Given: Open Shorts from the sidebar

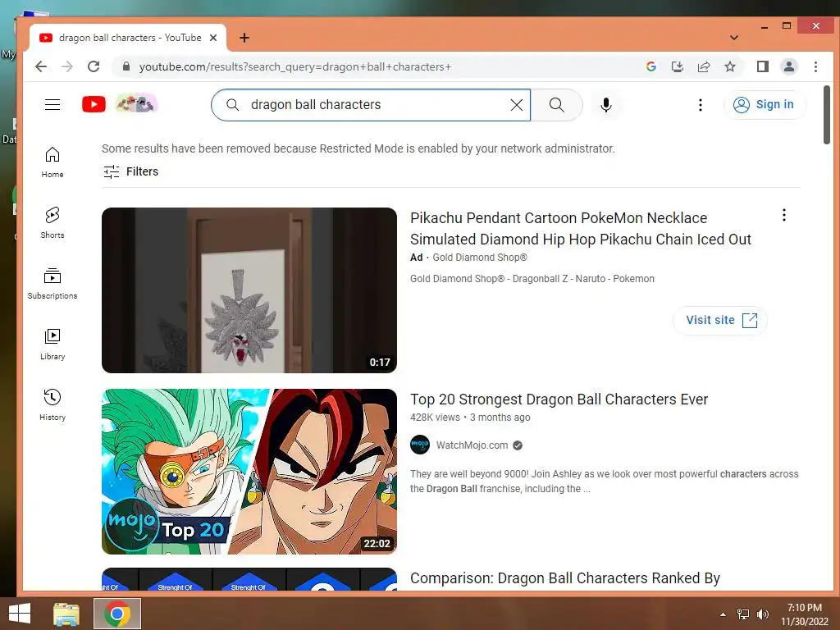Looking at the screenshot, I should 52,223.
